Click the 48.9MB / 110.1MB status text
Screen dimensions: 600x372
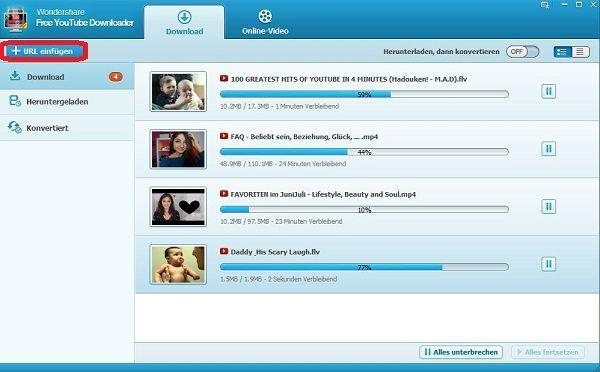pyautogui.click(x=283, y=164)
